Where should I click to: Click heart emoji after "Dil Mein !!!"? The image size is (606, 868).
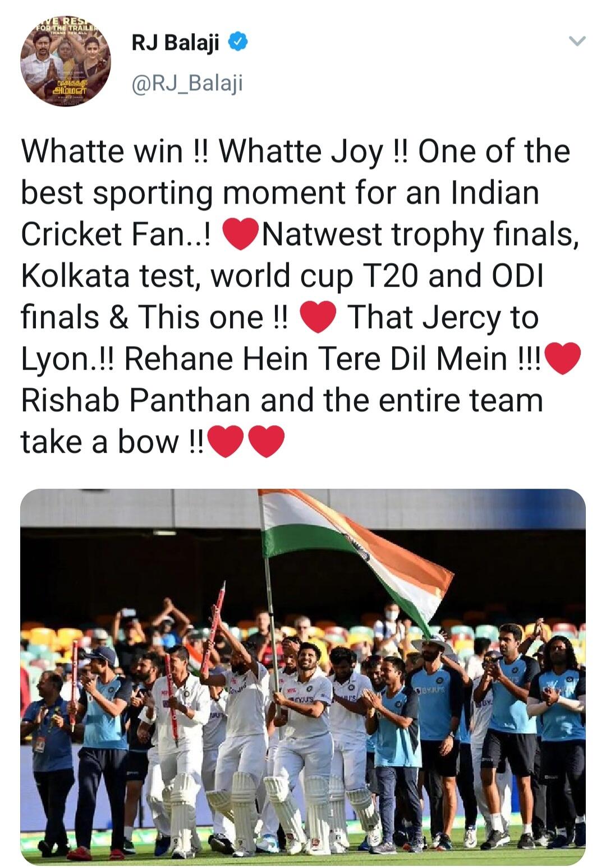(563, 359)
